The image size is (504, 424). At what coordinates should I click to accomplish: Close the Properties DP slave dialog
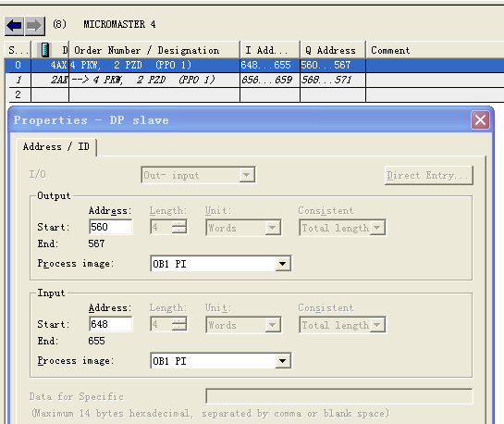(480, 120)
